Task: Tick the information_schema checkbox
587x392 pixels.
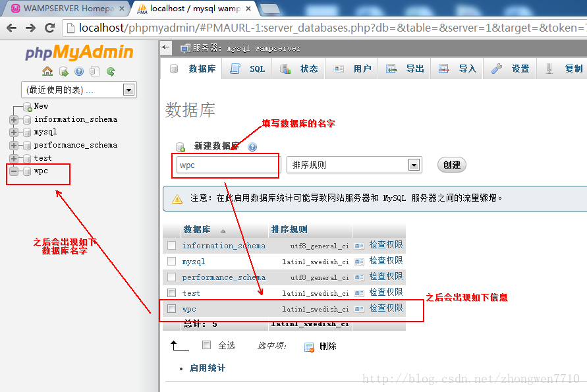Action: pyautogui.click(x=171, y=245)
